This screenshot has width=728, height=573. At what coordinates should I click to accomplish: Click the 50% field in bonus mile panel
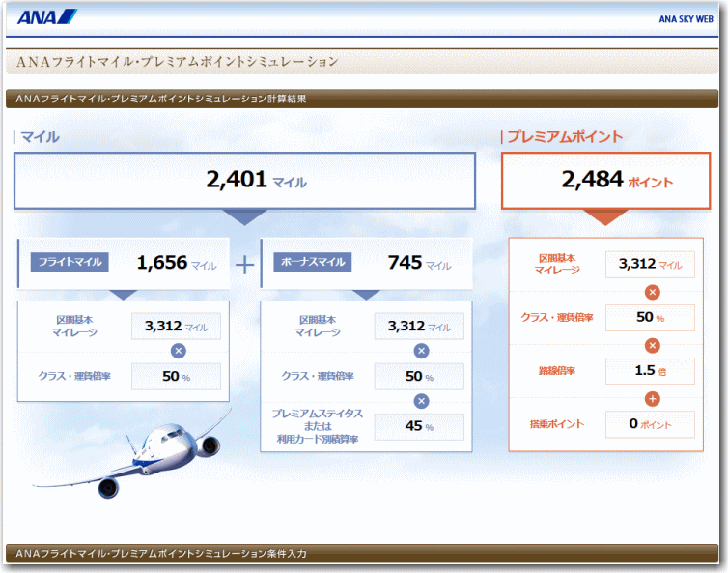pos(419,377)
